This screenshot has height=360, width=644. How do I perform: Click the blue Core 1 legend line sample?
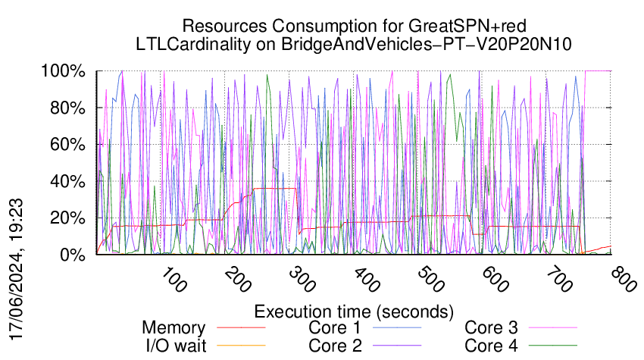(397, 328)
